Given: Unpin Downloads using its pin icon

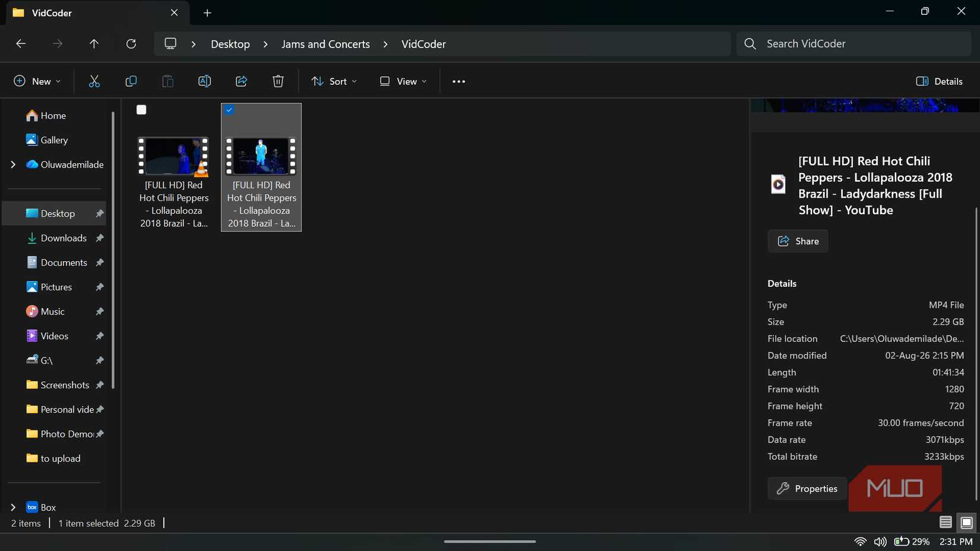Looking at the screenshot, I should pyautogui.click(x=100, y=238).
